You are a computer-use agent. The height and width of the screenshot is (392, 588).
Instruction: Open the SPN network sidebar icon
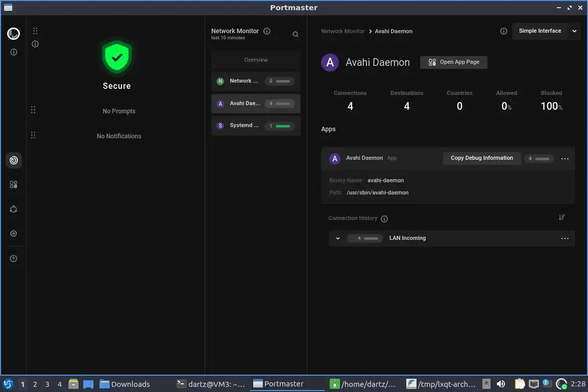coord(13,209)
